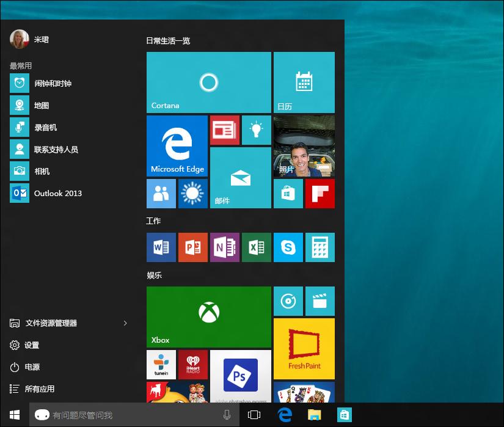The height and width of the screenshot is (427, 504).
Task: Open File Explorer from the taskbar
Action: [x=315, y=415]
